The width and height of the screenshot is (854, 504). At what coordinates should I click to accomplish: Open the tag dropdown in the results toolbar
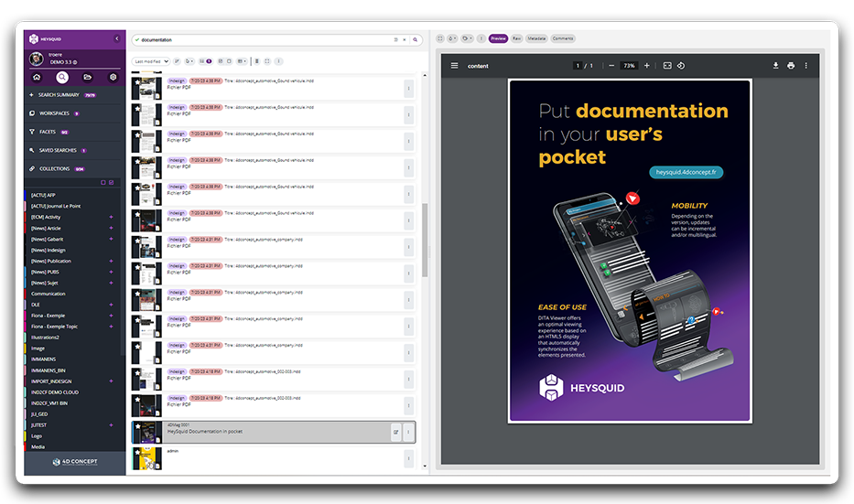189,61
